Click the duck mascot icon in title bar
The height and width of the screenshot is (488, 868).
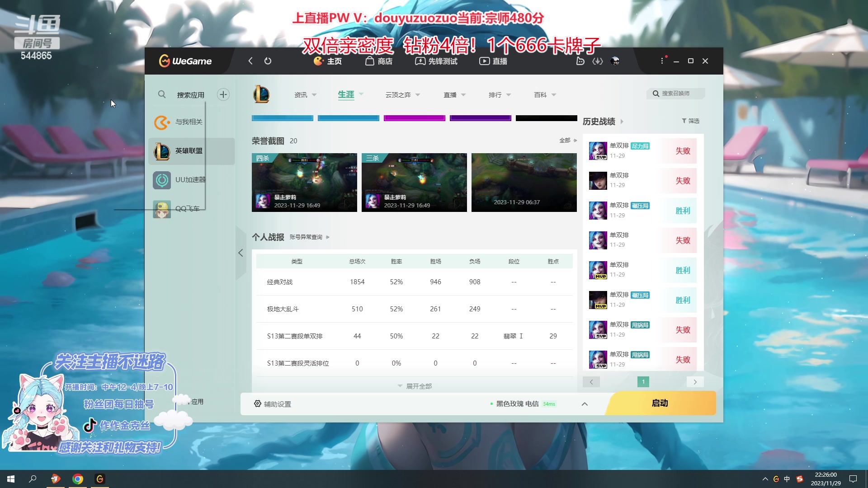tap(580, 61)
